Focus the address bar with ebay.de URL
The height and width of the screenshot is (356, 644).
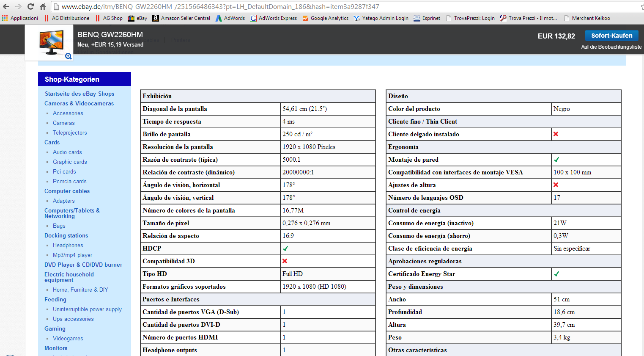[x=345, y=6]
